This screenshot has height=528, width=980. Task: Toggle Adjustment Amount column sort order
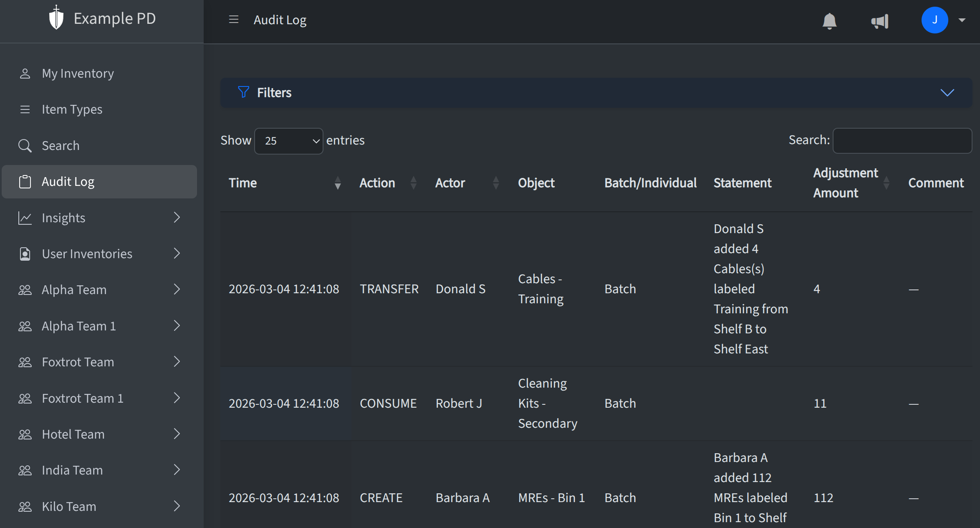pyautogui.click(x=886, y=183)
